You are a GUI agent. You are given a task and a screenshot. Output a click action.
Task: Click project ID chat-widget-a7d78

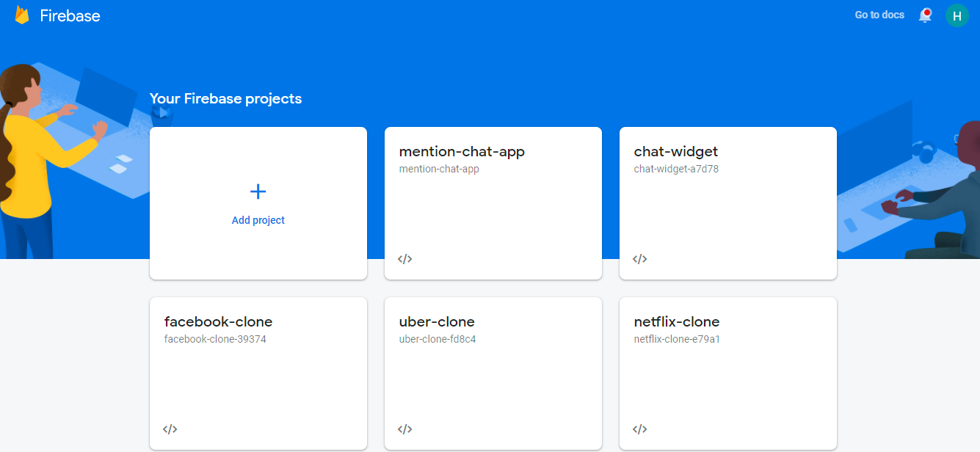(676, 169)
